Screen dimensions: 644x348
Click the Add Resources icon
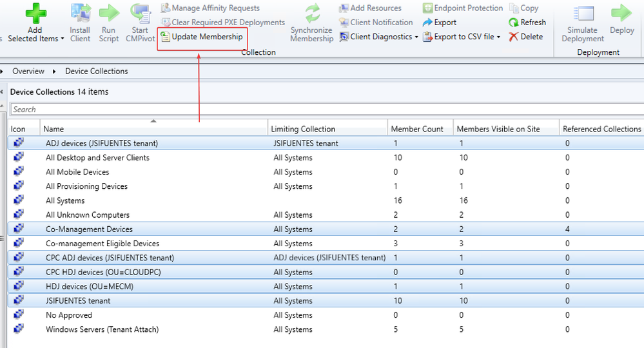(x=344, y=8)
